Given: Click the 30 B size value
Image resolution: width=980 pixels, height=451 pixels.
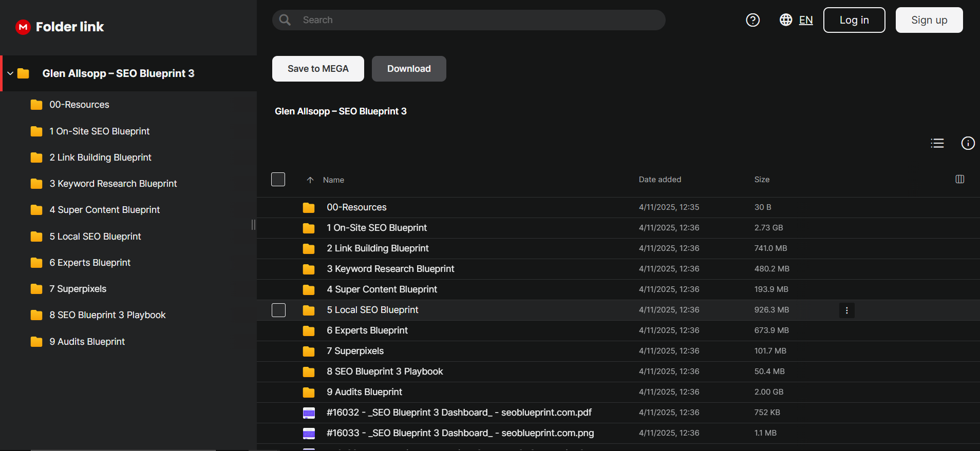Looking at the screenshot, I should tap(763, 207).
